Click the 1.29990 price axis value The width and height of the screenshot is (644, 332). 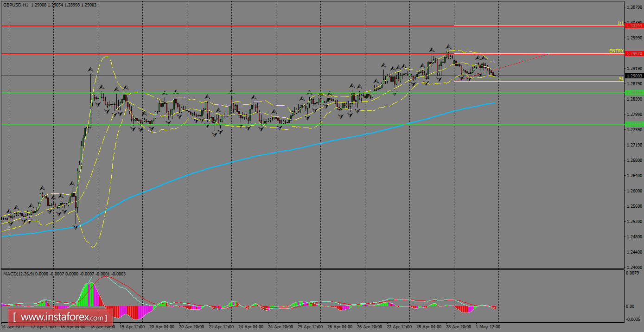click(634, 38)
